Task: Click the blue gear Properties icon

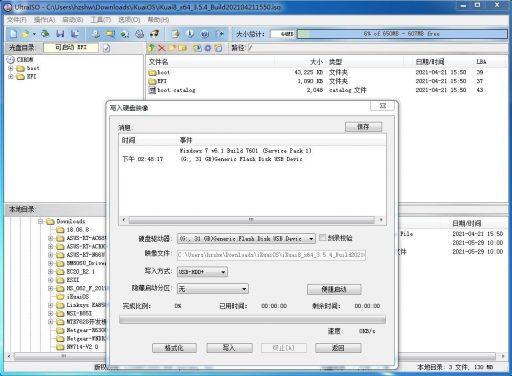Action: tap(208, 48)
